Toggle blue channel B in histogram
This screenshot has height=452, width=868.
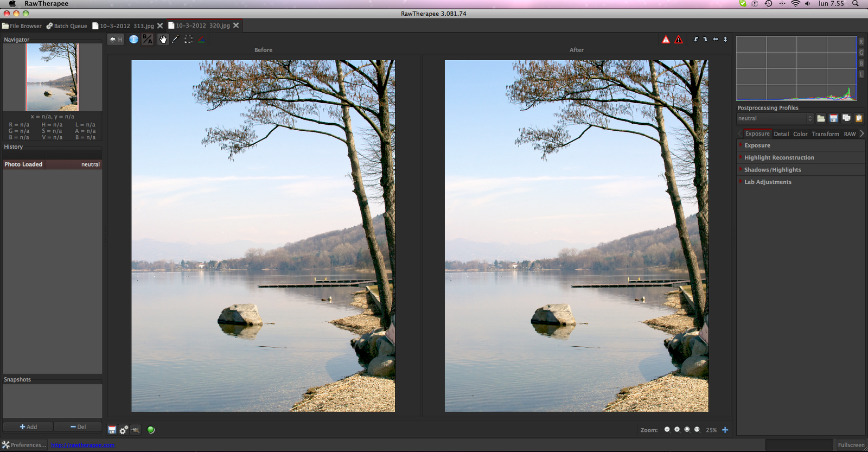(861, 63)
